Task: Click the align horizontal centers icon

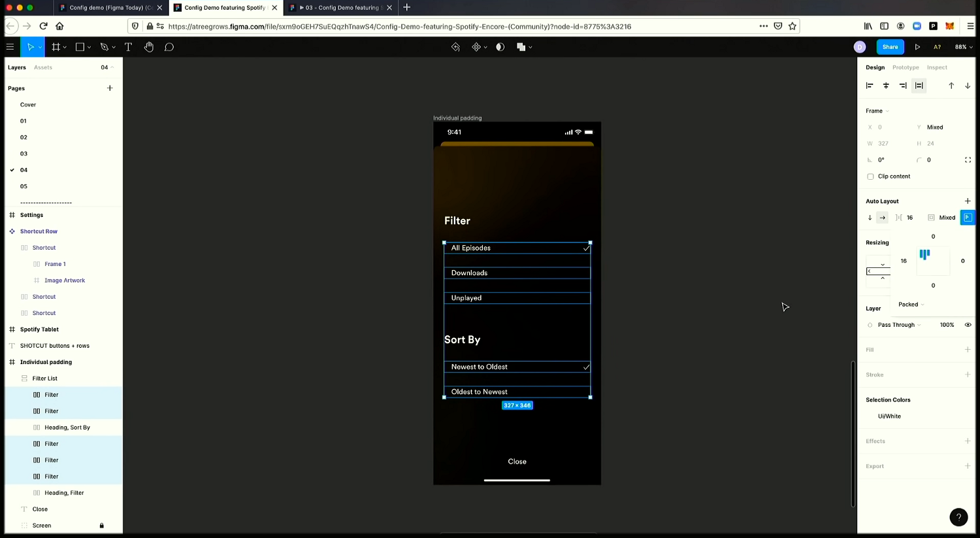Action: [886, 86]
